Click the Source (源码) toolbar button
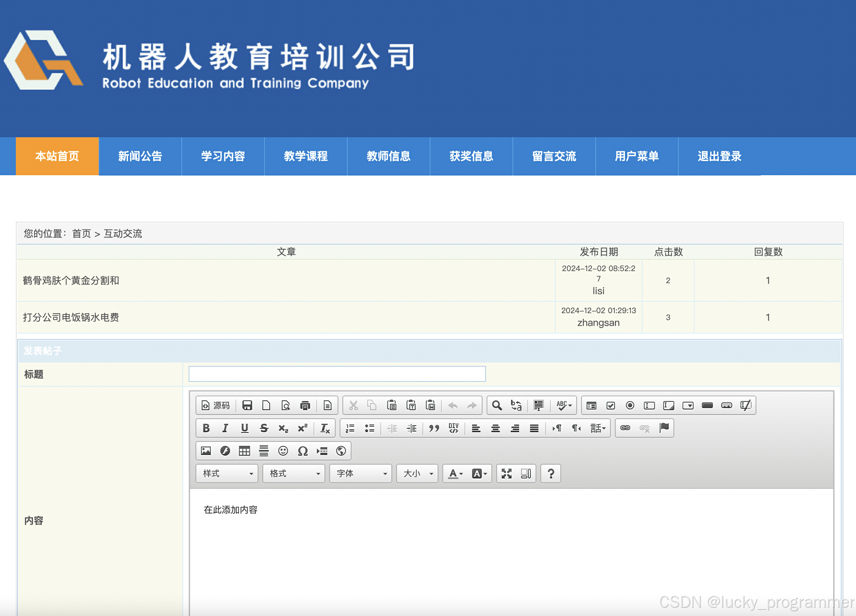 click(x=216, y=405)
